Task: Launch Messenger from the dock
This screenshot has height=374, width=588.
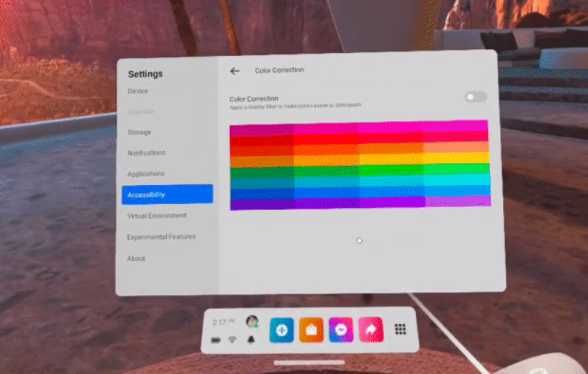Action: (x=341, y=330)
